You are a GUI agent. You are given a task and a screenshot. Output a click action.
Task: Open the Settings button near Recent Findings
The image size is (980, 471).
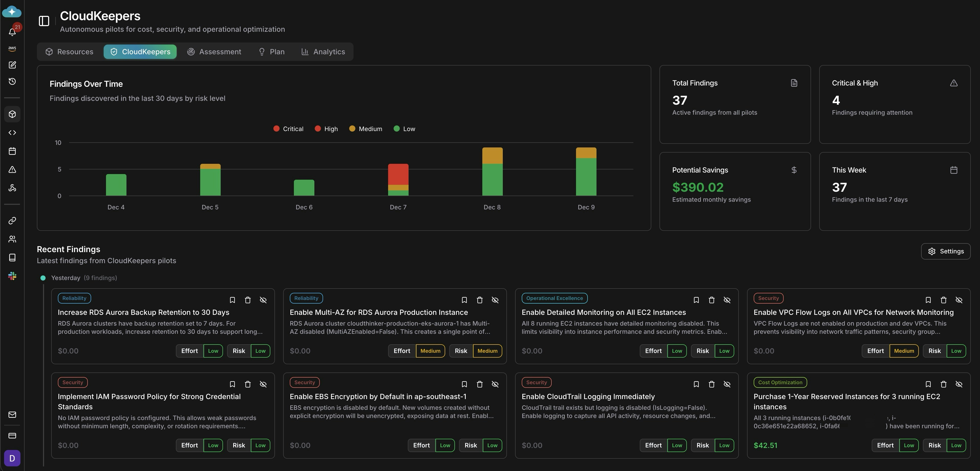[x=946, y=251]
